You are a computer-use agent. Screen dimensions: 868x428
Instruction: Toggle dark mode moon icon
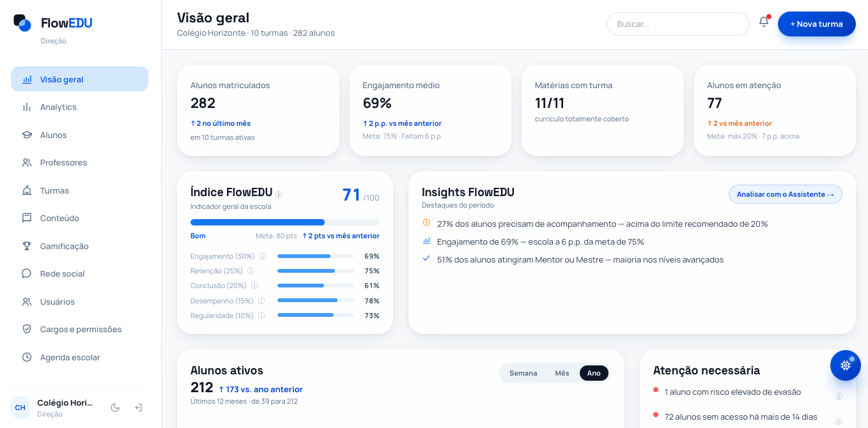[115, 408]
